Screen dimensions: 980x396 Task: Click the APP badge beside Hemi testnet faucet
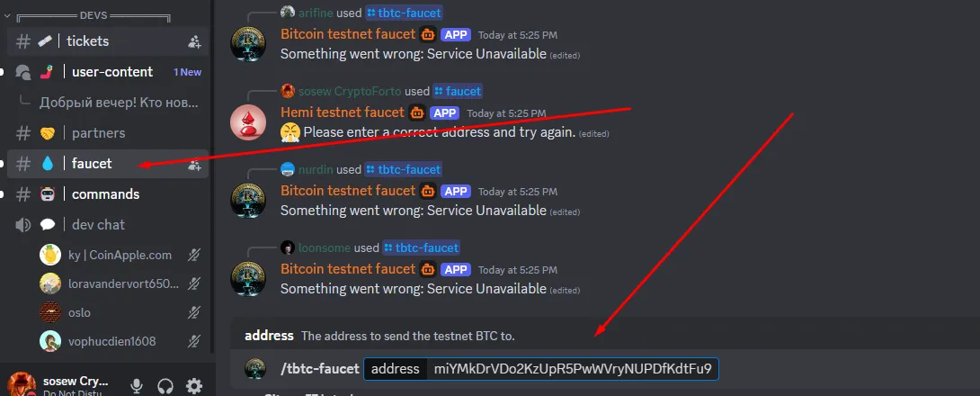[444, 113]
